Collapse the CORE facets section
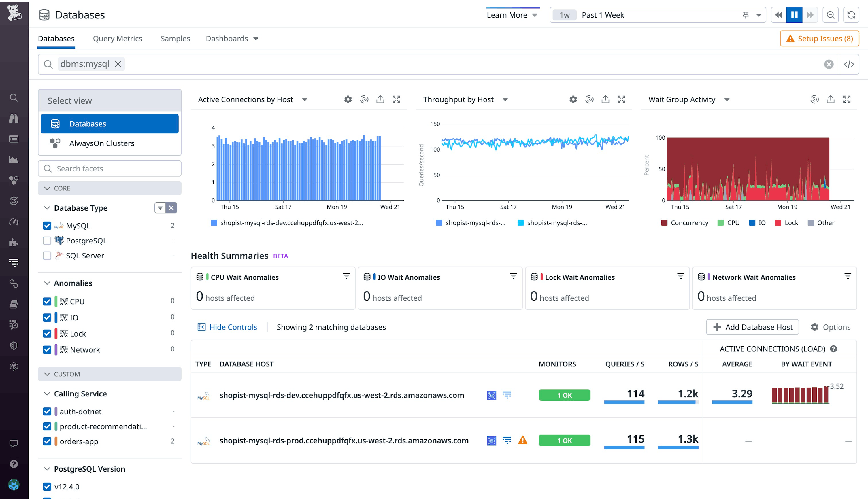This screenshot has width=868, height=499. (47, 188)
